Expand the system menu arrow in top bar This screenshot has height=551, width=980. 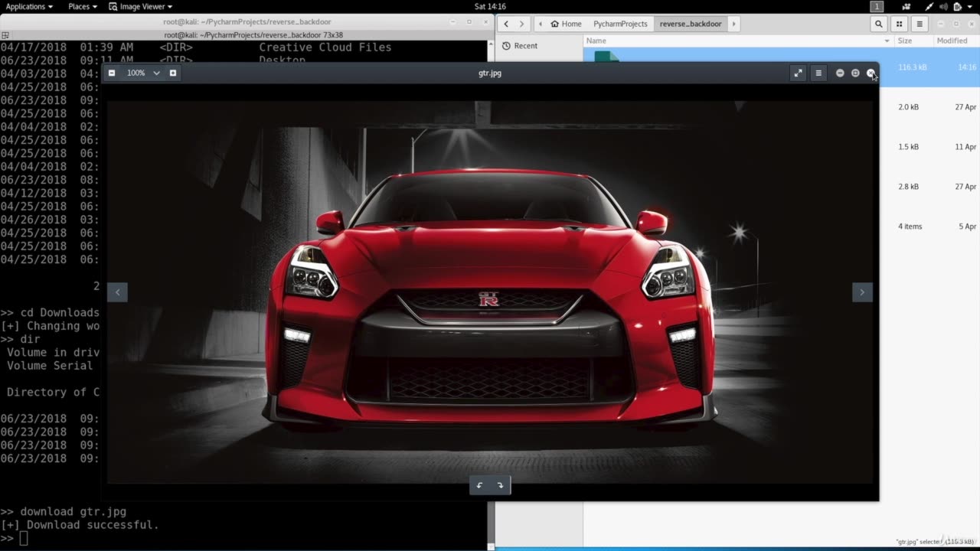[971, 6]
